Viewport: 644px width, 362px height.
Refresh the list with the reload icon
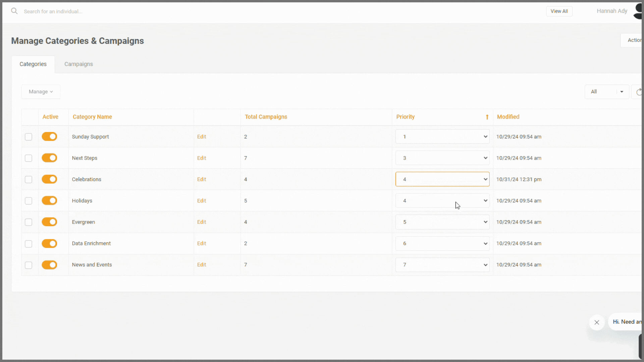click(x=639, y=92)
